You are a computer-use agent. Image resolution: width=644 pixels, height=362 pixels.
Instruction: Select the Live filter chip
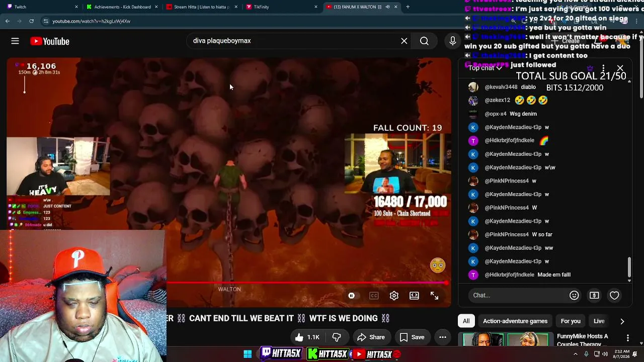(599, 321)
